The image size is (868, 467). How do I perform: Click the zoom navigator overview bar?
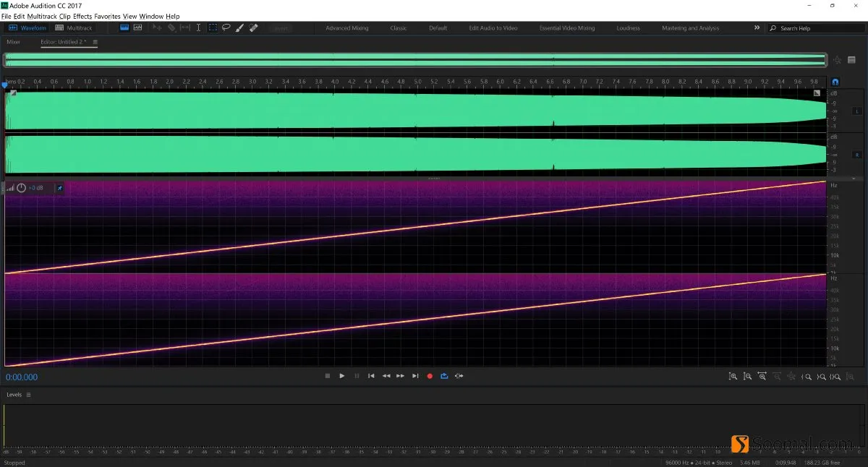pos(415,60)
